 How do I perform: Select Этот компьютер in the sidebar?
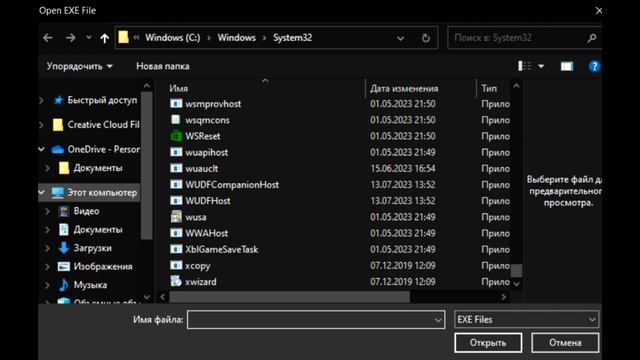[x=102, y=192]
